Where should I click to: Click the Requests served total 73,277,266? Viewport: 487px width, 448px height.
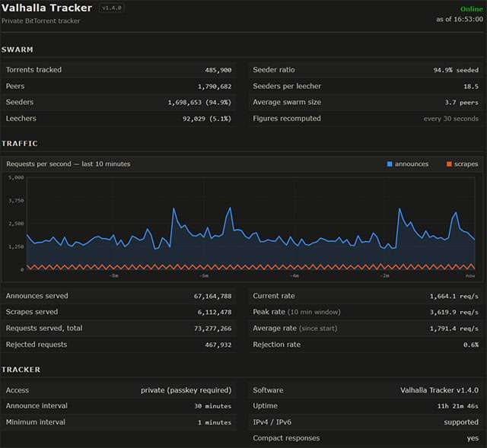(213, 329)
